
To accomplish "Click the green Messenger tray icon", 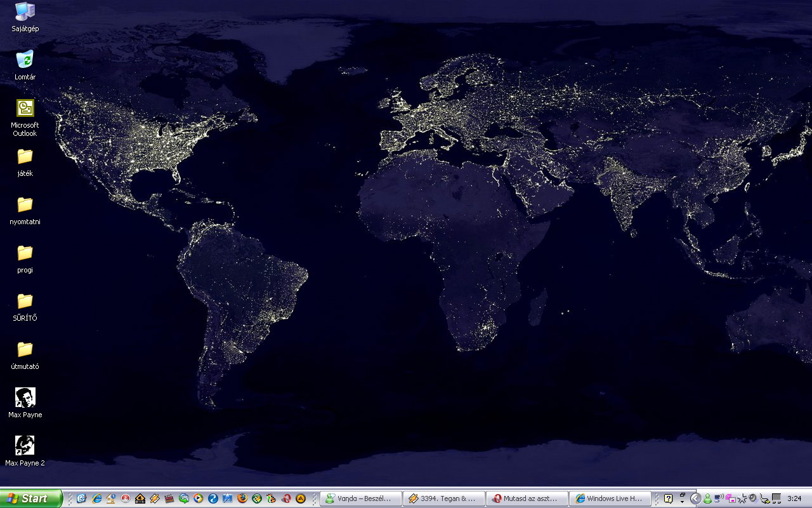I will [707, 498].
